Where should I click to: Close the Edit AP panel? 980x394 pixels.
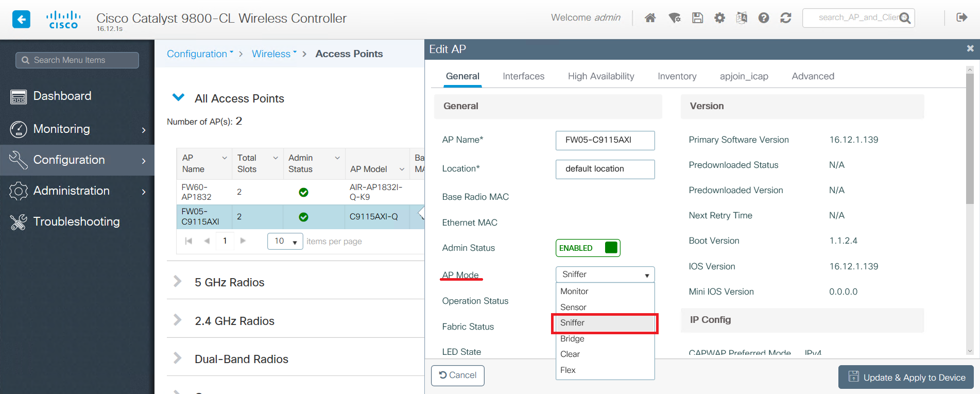click(970, 48)
